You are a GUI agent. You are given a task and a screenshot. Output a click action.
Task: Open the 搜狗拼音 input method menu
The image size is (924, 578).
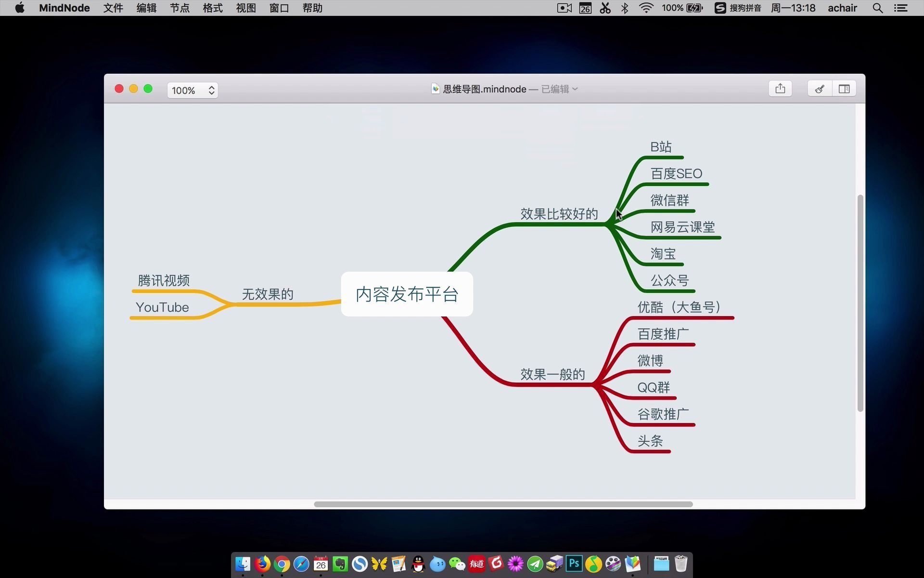point(737,8)
